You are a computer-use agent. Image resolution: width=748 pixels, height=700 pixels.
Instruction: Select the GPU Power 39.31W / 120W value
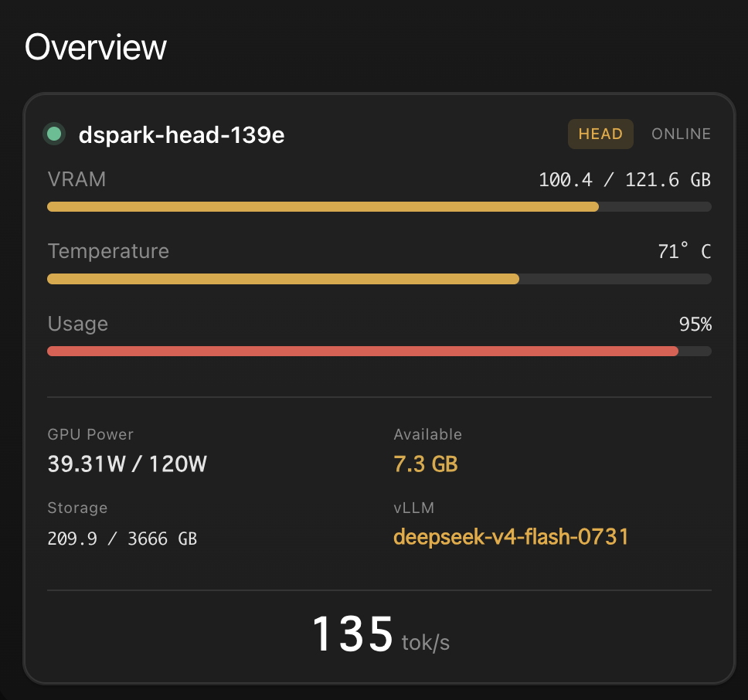coord(127,464)
